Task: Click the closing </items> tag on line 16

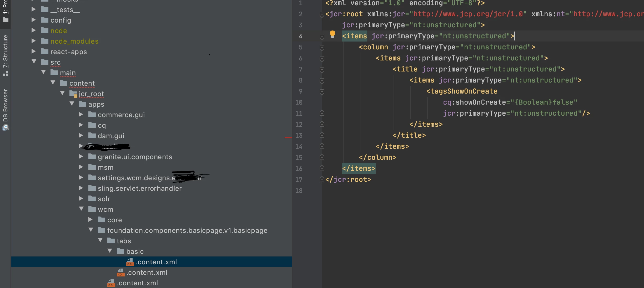Action: [x=359, y=168]
